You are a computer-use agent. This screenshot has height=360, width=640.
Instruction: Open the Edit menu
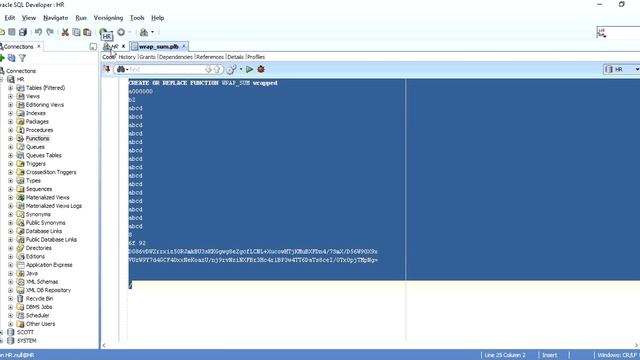(9, 18)
